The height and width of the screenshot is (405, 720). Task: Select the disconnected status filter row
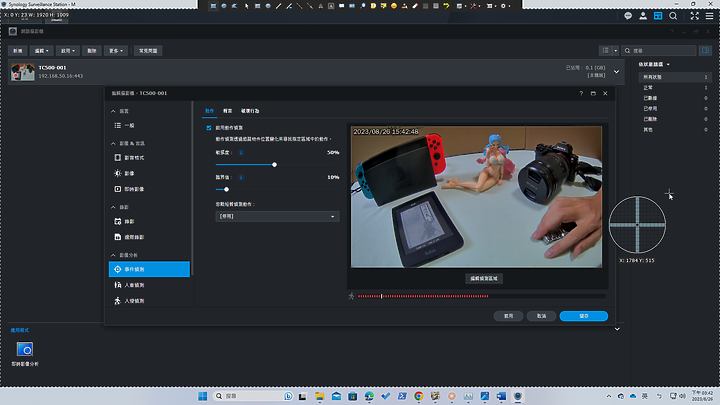coord(675,98)
